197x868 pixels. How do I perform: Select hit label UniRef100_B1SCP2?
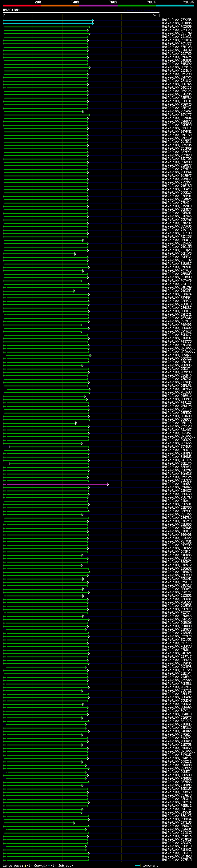tap(176, 738)
